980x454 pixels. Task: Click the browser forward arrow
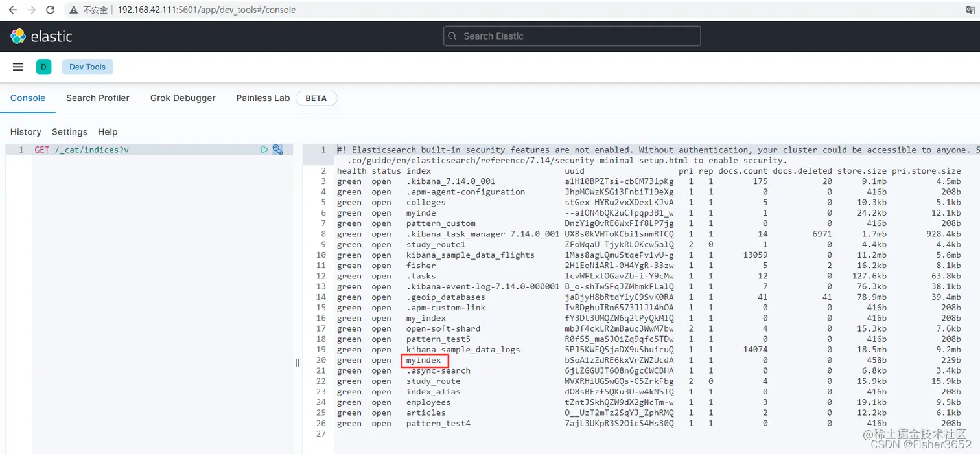[31, 10]
